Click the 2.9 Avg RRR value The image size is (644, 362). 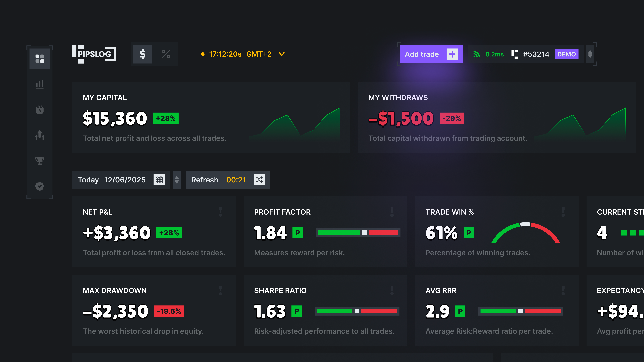coord(437,311)
